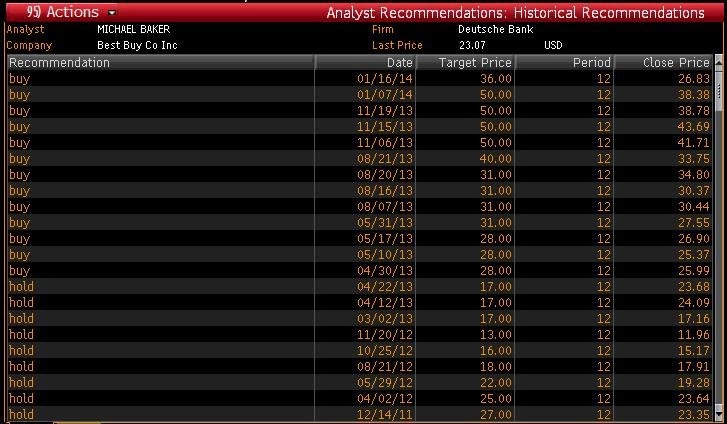The image size is (727, 424).
Task: Select analyst name MICHAEL BAKER
Action: point(134,29)
